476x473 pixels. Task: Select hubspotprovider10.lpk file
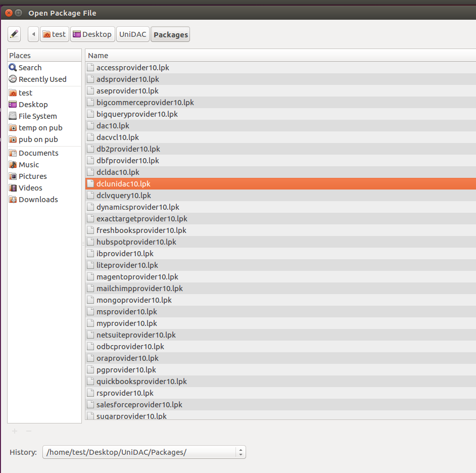tap(281, 242)
